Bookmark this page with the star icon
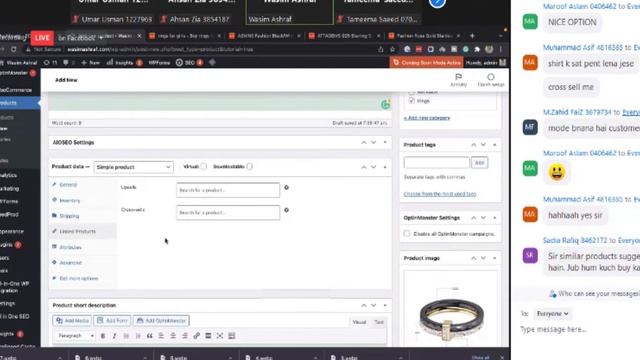Viewport: 640px width, 360px height. (x=392, y=49)
